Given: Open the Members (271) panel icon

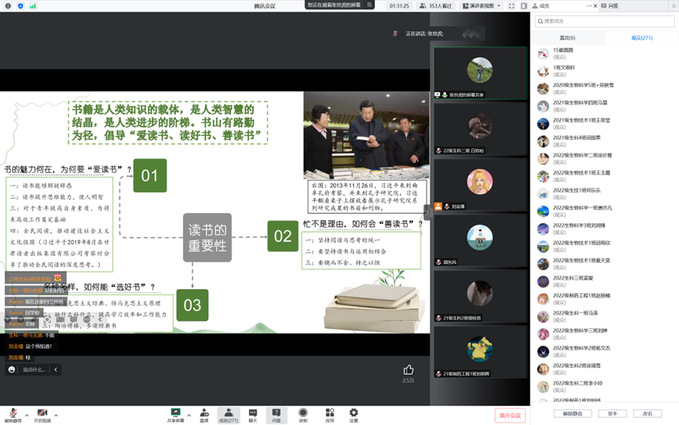Looking at the screenshot, I should point(227,413).
